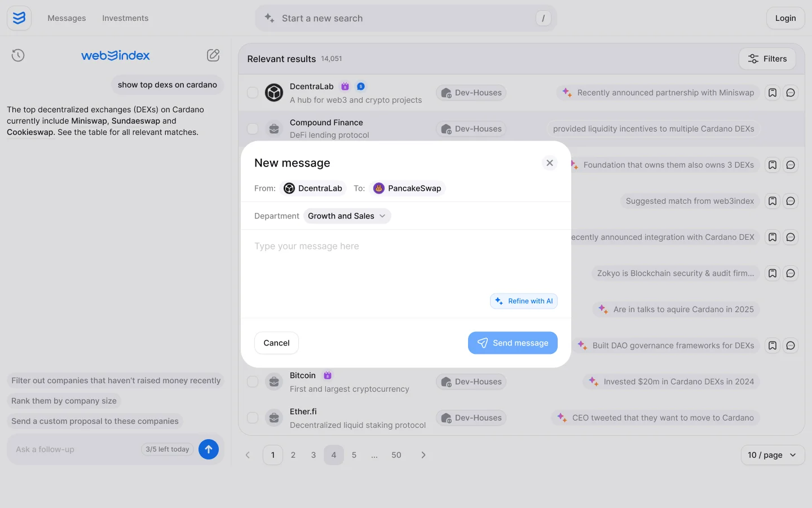Go to previous results page arrow

tap(248, 455)
